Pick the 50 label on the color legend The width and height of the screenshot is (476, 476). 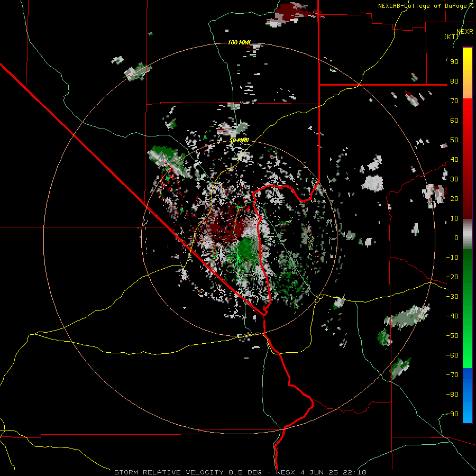(454, 140)
